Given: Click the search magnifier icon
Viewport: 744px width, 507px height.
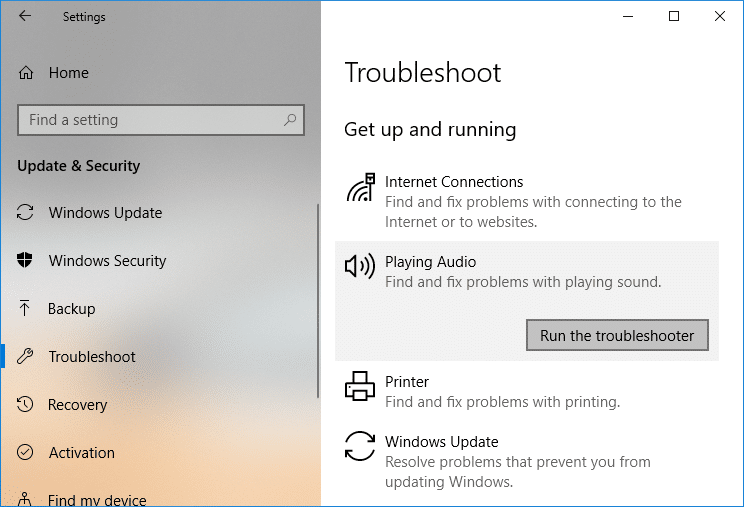Looking at the screenshot, I should [x=290, y=120].
